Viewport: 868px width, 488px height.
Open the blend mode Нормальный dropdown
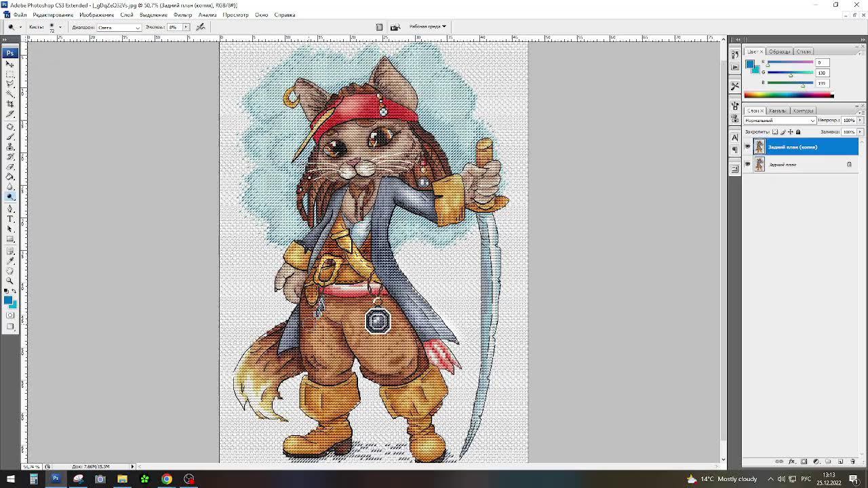(780, 121)
